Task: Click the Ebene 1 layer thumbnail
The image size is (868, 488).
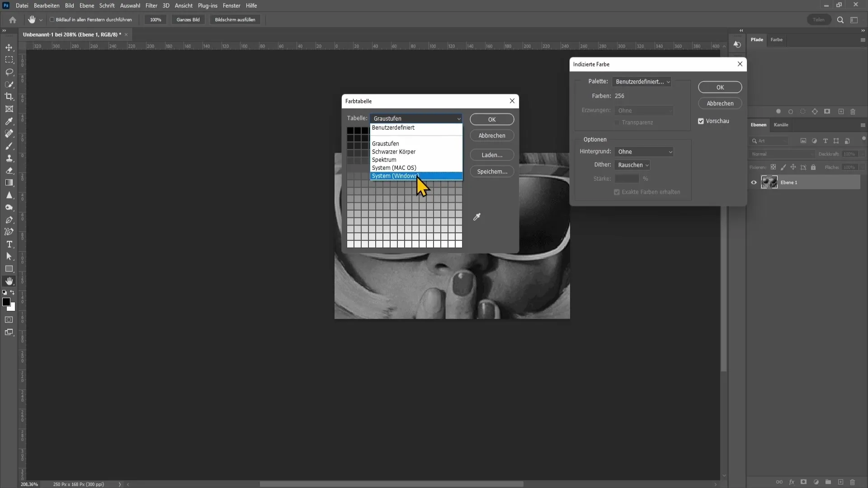Action: (769, 183)
